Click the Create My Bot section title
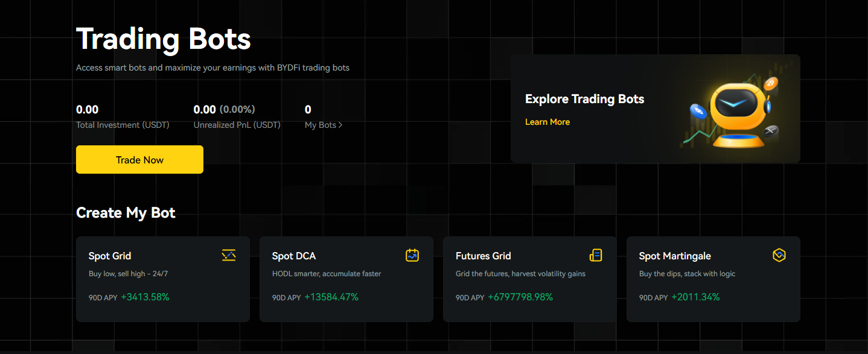 126,212
